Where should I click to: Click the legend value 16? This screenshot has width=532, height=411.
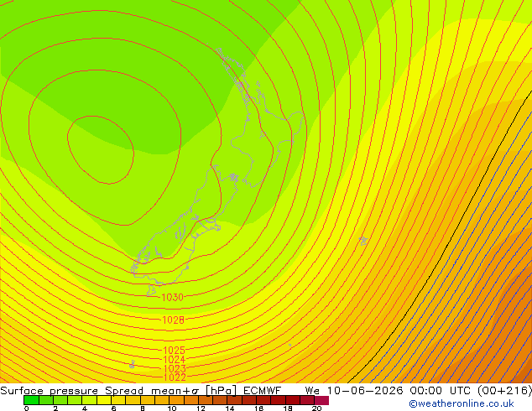pyautogui.click(x=259, y=408)
